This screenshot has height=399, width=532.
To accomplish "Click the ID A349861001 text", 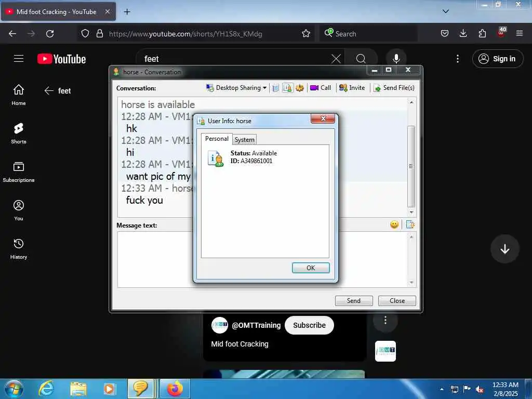I will (x=251, y=161).
